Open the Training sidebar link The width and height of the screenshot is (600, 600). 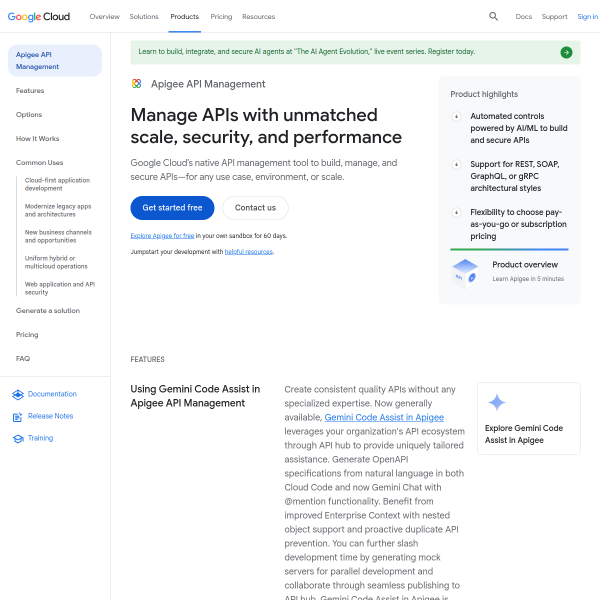(40, 438)
